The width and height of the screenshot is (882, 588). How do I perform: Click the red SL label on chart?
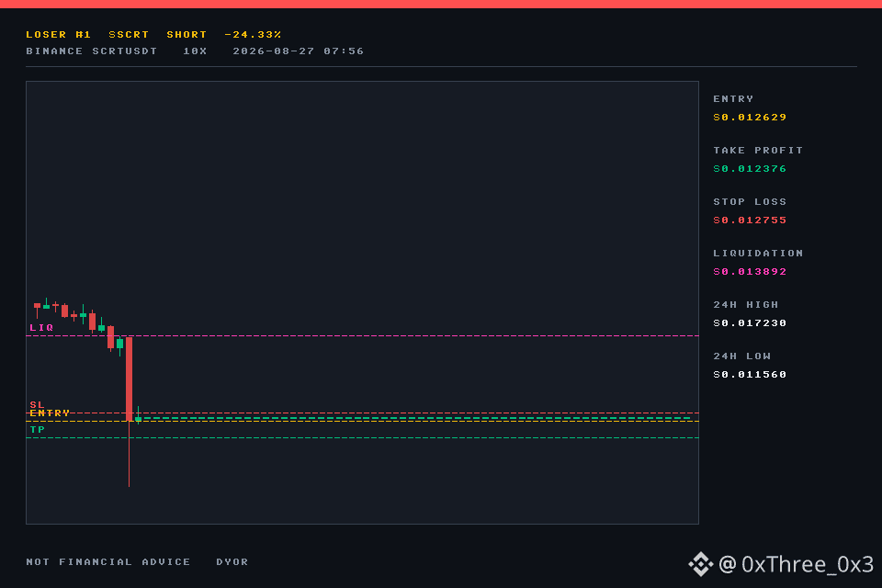coord(37,404)
